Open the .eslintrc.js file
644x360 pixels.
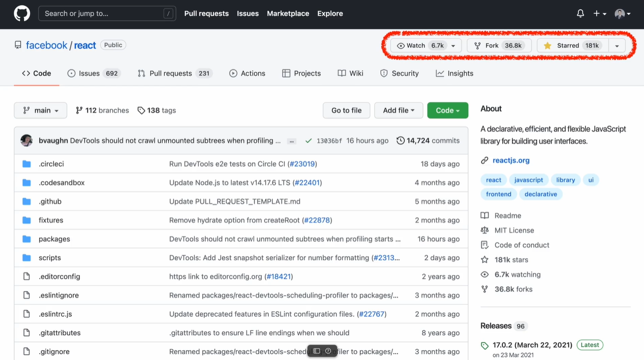tap(56, 314)
